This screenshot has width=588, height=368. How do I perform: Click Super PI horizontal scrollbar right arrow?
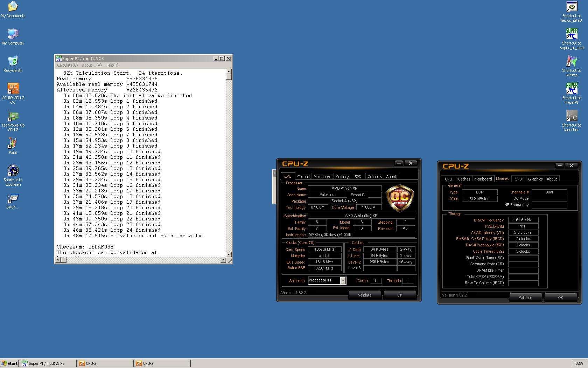[x=223, y=260]
